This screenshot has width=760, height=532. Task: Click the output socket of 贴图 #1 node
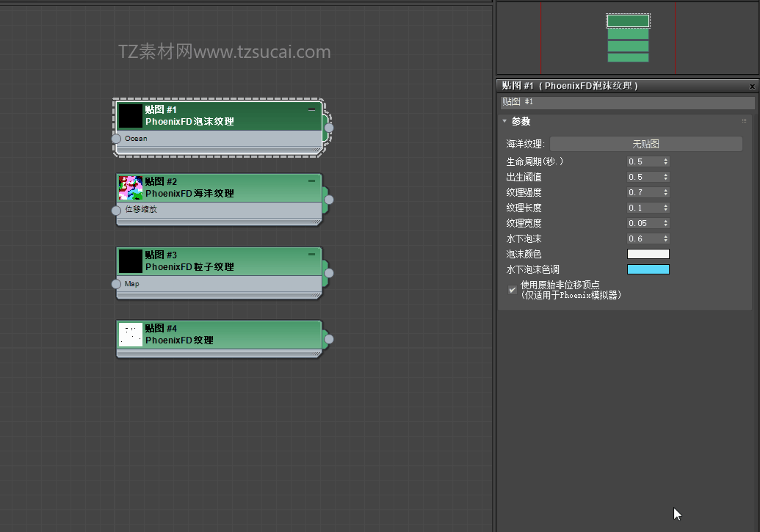click(x=329, y=128)
